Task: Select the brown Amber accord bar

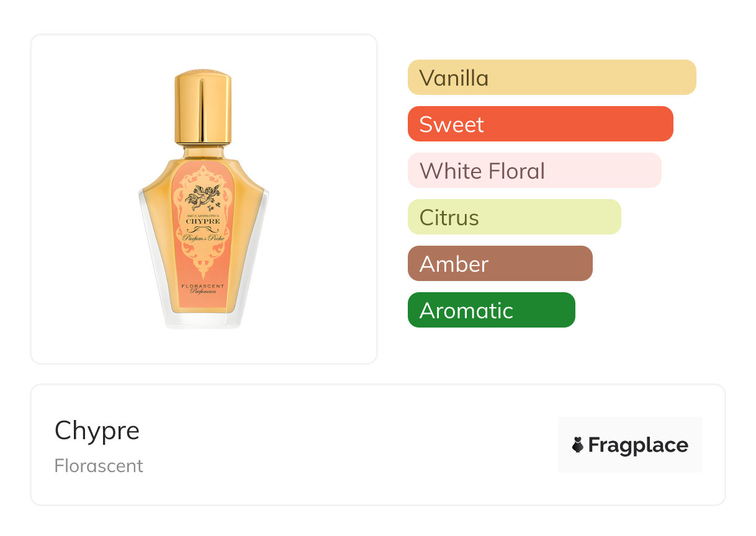Action: coord(500,264)
